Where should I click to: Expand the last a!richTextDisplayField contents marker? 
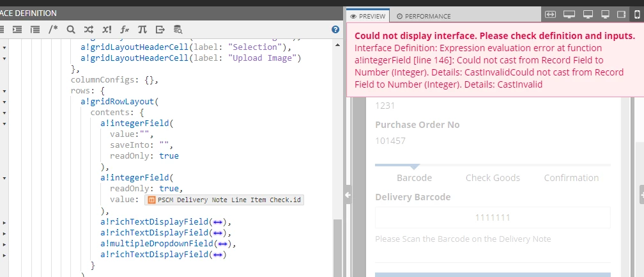(x=217, y=255)
